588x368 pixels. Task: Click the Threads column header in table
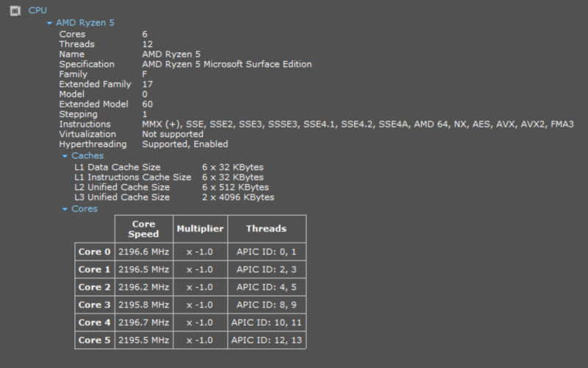tap(267, 229)
